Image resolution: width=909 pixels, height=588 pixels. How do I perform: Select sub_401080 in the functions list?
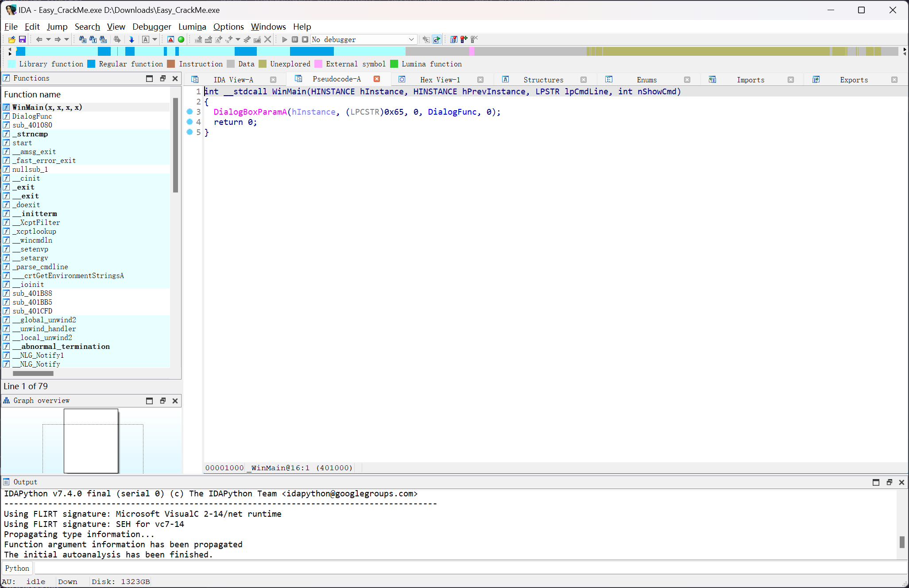[86, 125]
